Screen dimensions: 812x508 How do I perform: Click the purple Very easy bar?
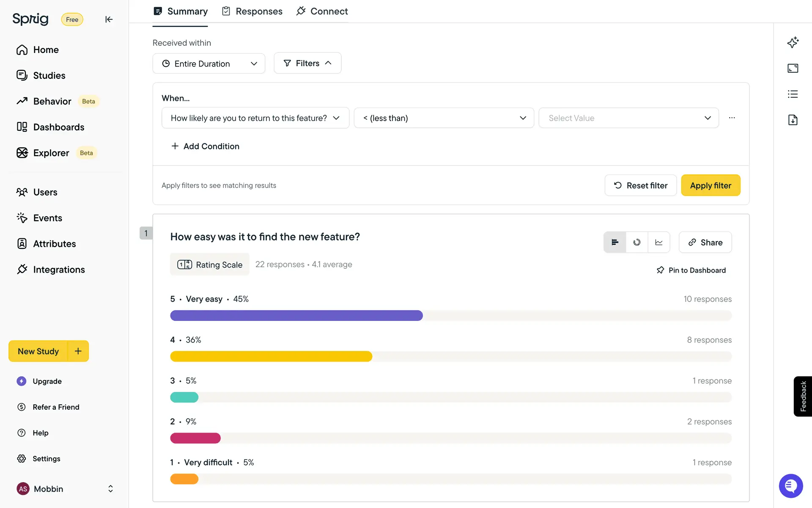pyautogui.click(x=296, y=315)
